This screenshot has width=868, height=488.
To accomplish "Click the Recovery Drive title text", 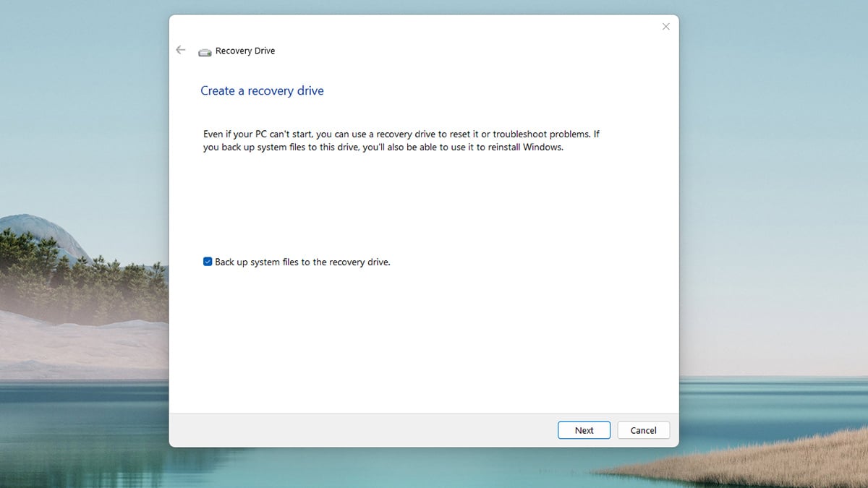I will tap(244, 51).
